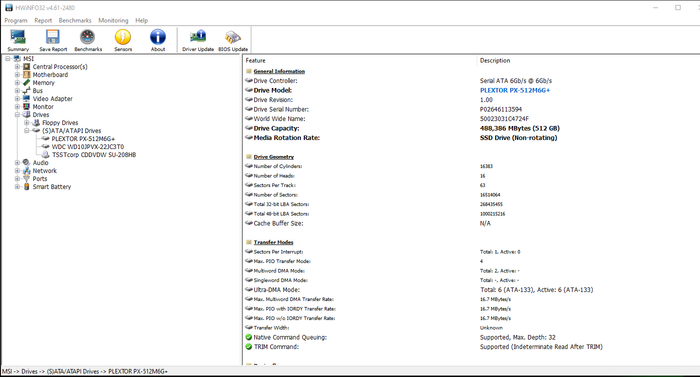Open the Monitoring menu
Screen dimensions: 700x377
click(x=113, y=21)
